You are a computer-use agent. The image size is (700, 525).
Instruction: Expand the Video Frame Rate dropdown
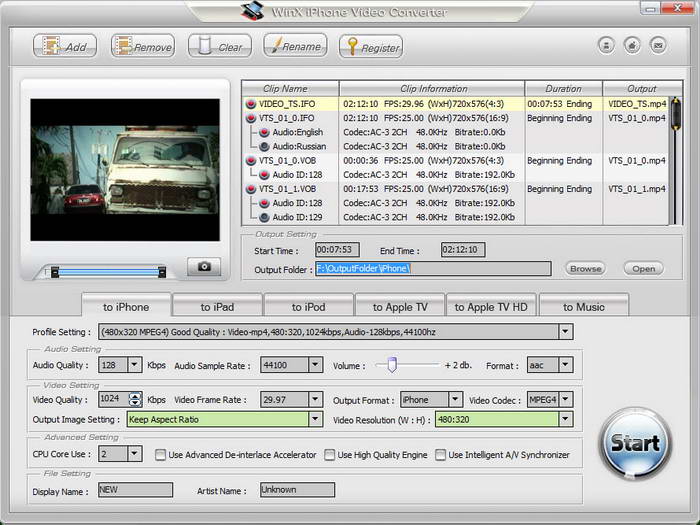tap(315, 400)
